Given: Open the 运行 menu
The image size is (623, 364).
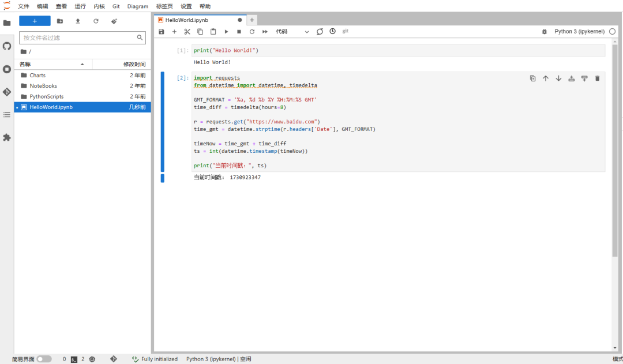Looking at the screenshot, I should (80, 6).
